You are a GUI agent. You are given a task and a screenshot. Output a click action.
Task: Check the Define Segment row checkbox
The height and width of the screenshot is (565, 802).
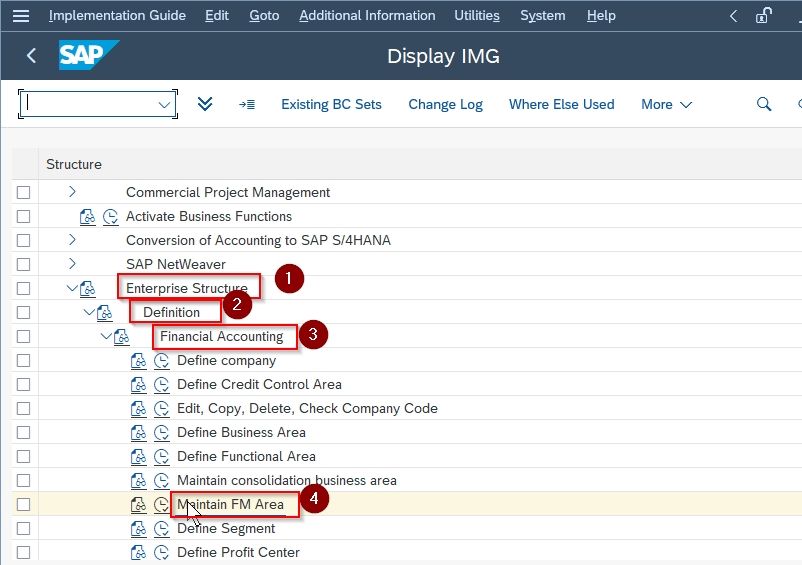click(x=24, y=529)
